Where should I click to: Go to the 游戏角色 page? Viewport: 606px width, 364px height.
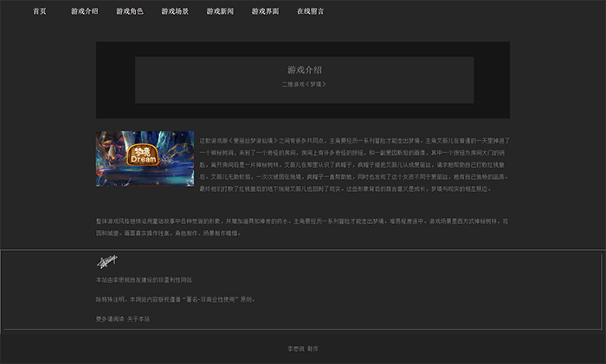coord(130,12)
